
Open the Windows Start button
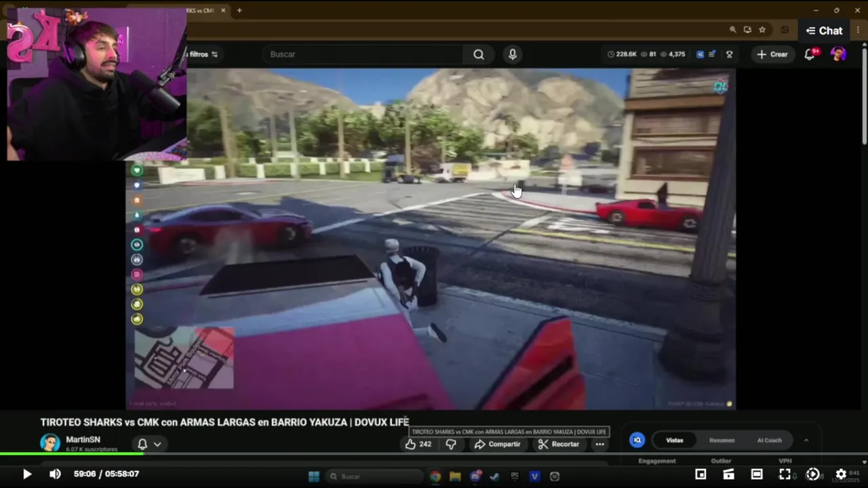pyautogui.click(x=314, y=476)
